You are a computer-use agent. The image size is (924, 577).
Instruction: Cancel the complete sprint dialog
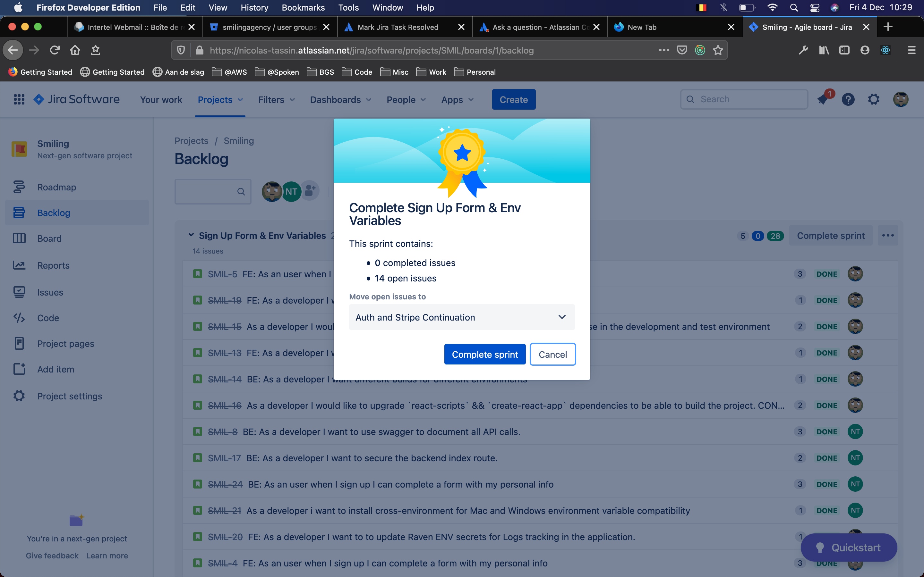[x=552, y=354]
